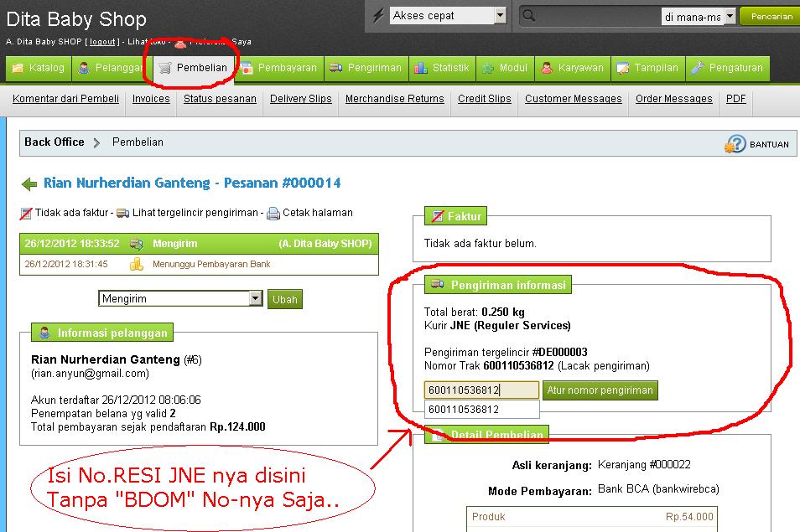
Task: Open the Customer Messages submenu link
Action: (x=574, y=98)
